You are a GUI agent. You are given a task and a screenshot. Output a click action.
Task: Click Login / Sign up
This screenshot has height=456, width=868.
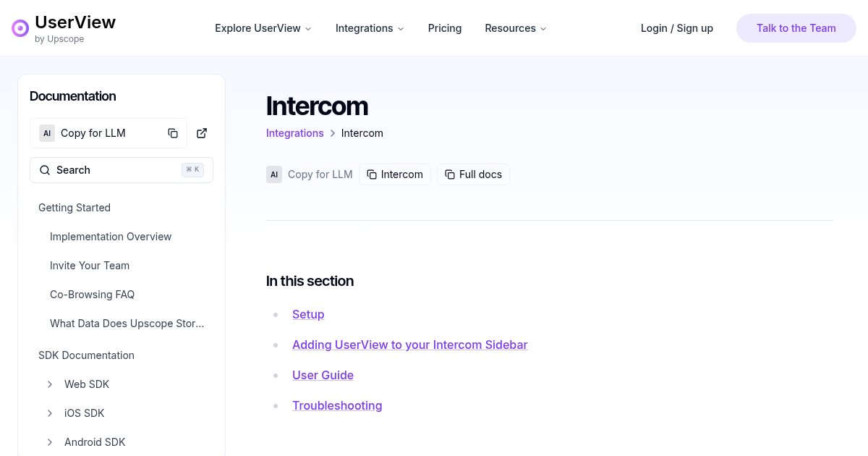click(677, 28)
